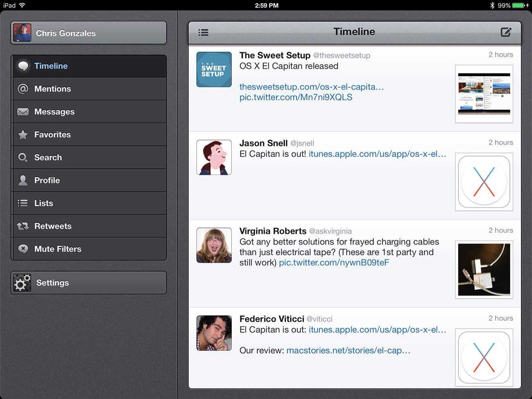Open the Retweets section label

click(53, 226)
